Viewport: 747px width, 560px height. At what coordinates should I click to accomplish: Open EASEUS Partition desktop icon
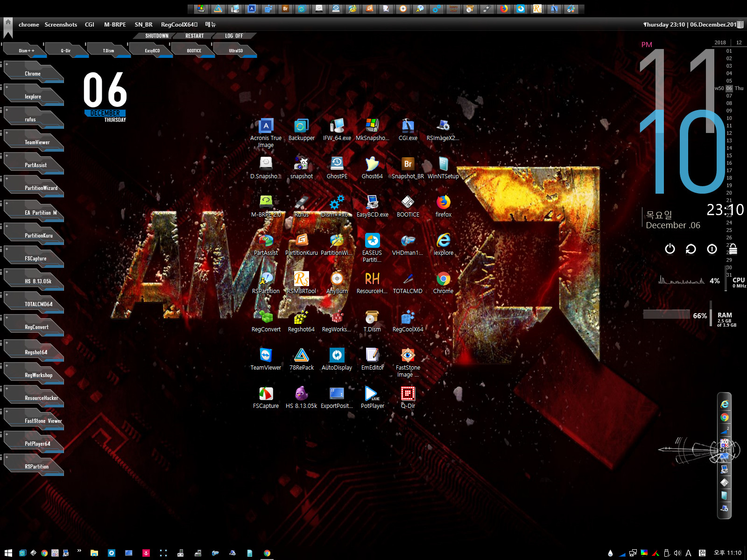[x=372, y=248]
